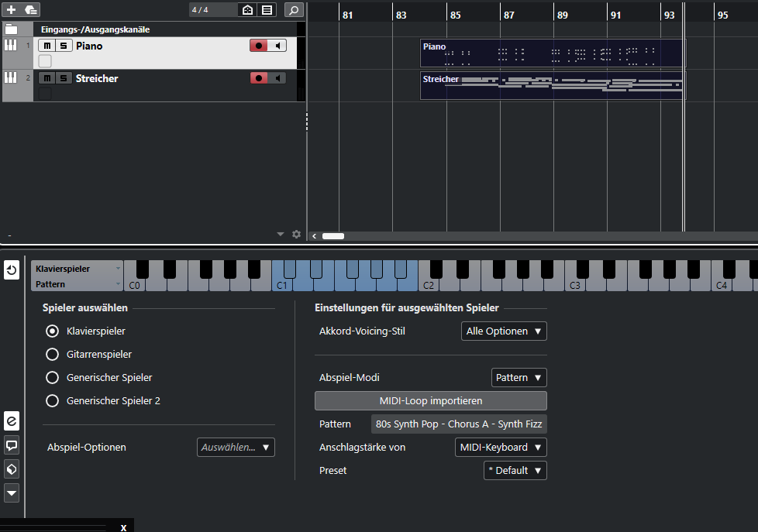Viewport: 758px width, 532px height.
Task: Enable record on the Streicher track
Action: click(258, 78)
